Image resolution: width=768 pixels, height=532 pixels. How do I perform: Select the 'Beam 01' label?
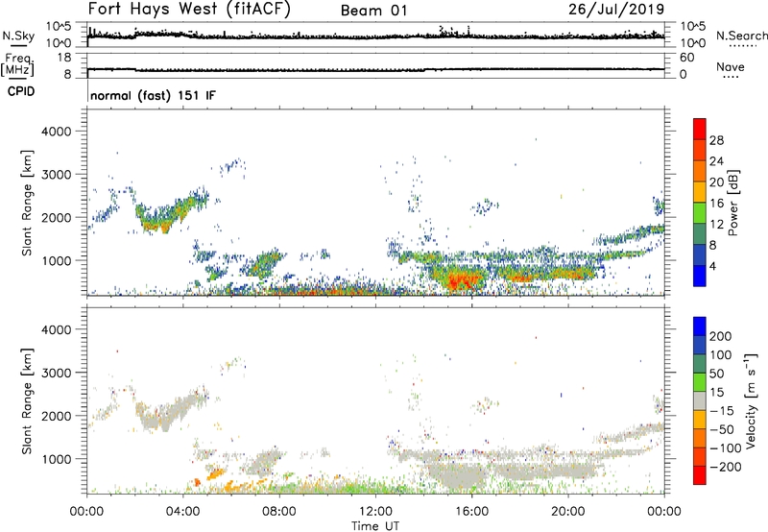point(373,11)
